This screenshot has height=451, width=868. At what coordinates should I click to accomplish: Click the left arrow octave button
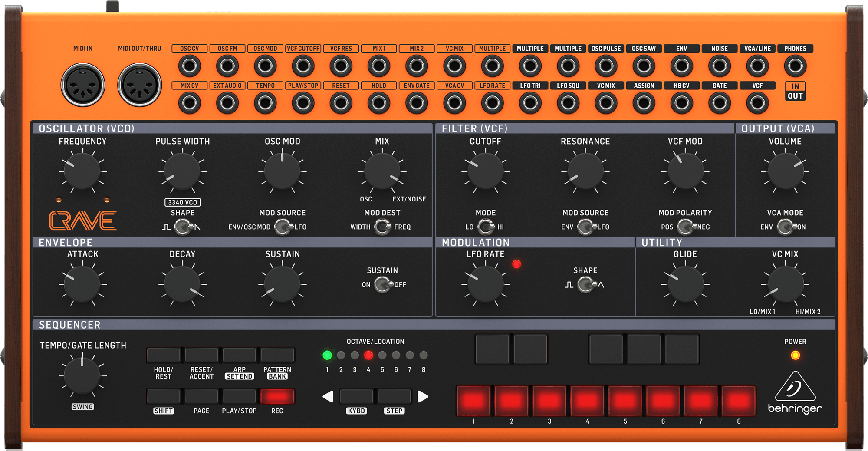coord(328,396)
